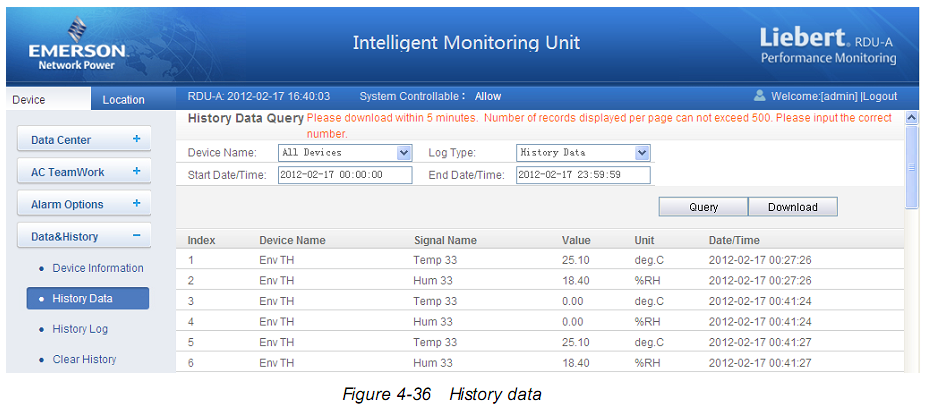Open the Log Type dropdown
Image resolution: width=926 pixels, height=411 pixels.
tap(642, 153)
